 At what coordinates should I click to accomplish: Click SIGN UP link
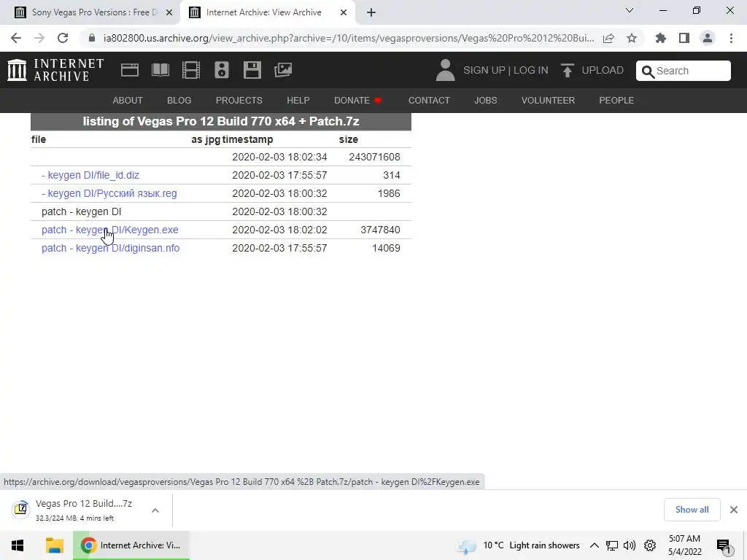pos(484,71)
